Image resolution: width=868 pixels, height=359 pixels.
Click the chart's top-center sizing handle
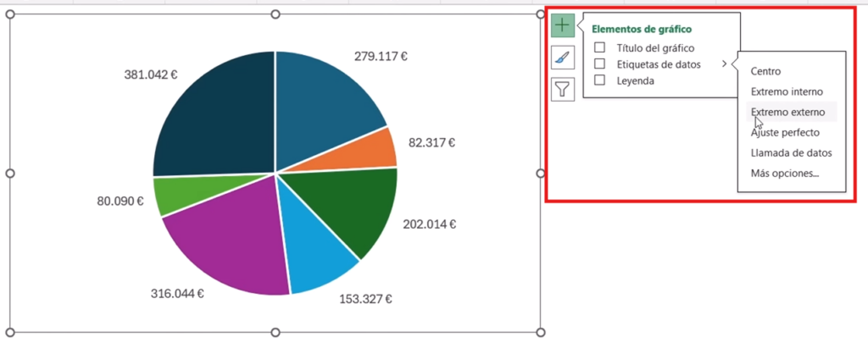275,14
